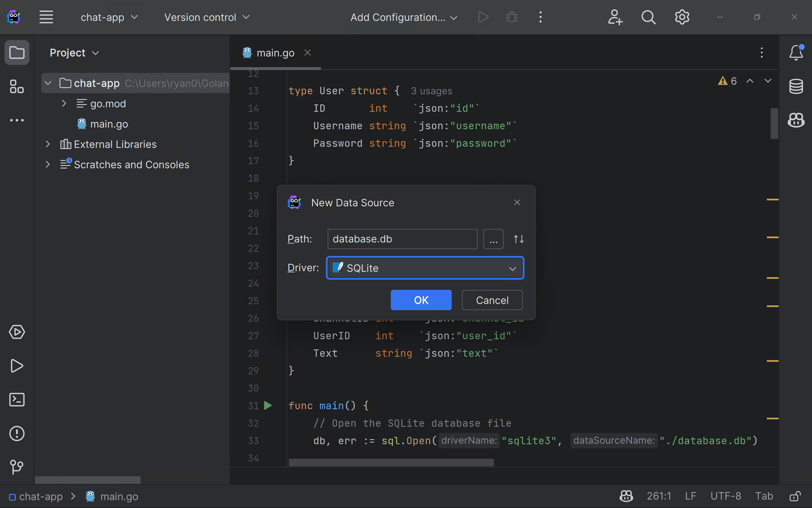Open the Services tool window
This screenshot has height=508, width=812.
coord(16,332)
